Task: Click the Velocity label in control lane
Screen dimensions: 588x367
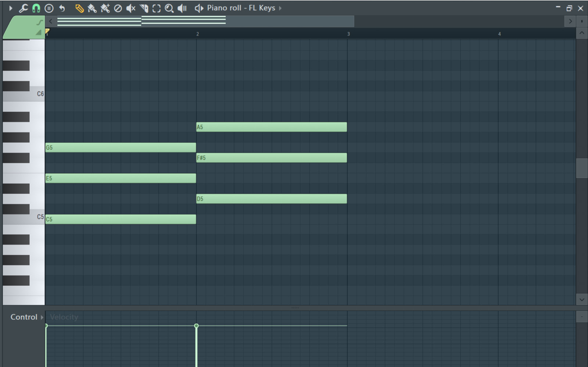Action: tap(64, 317)
